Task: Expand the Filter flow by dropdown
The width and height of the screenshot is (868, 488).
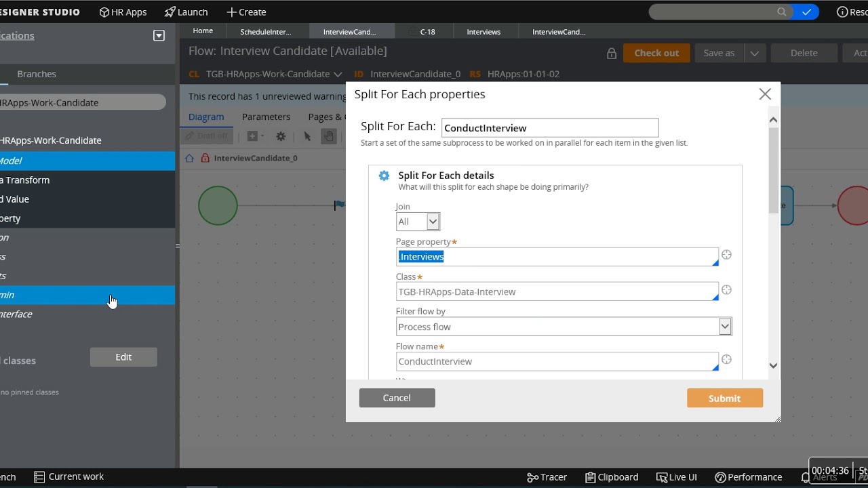Action: pyautogui.click(x=725, y=327)
